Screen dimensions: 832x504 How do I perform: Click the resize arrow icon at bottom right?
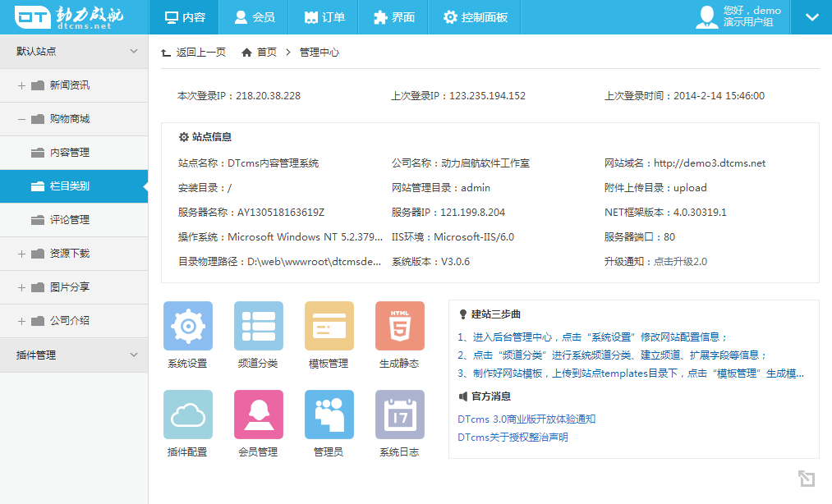(807, 478)
